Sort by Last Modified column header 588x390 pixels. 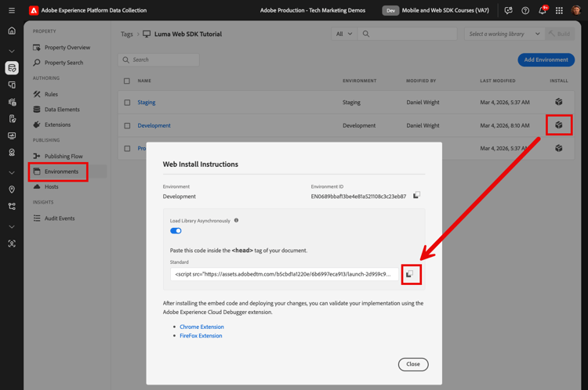point(498,81)
